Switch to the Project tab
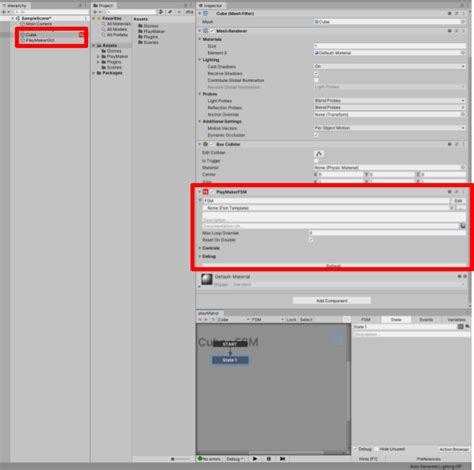 click(x=103, y=5)
